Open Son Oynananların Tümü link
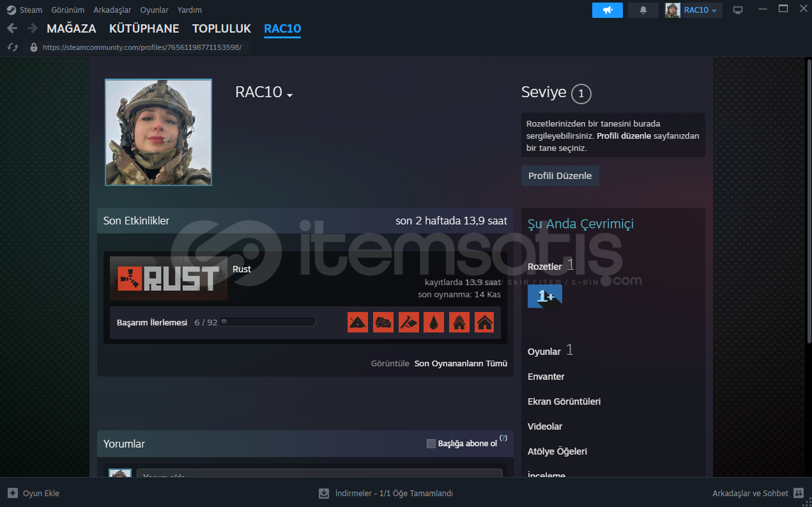Screen dimensions: 812x507 coord(461,363)
